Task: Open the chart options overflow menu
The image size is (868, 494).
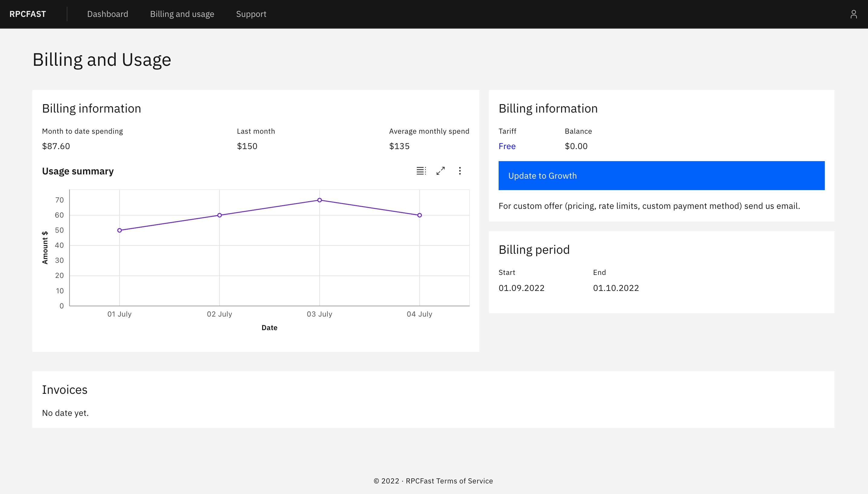Action: (x=460, y=171)
